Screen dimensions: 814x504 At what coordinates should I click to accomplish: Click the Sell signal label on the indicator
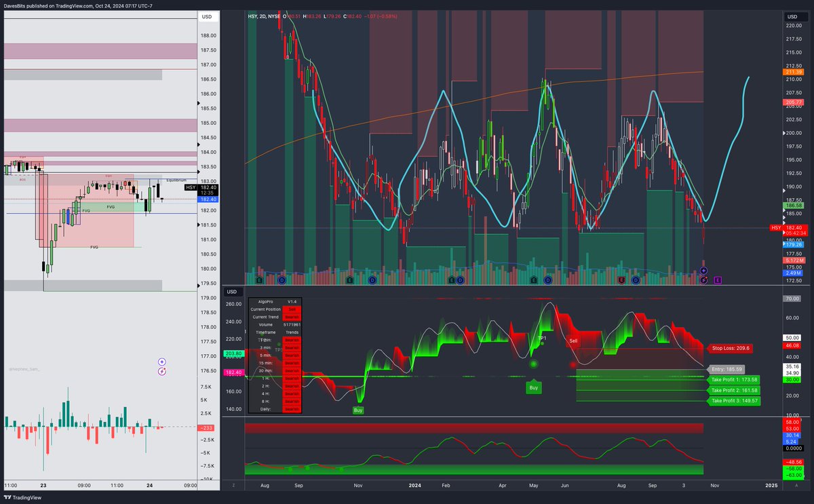click(573, 341)
